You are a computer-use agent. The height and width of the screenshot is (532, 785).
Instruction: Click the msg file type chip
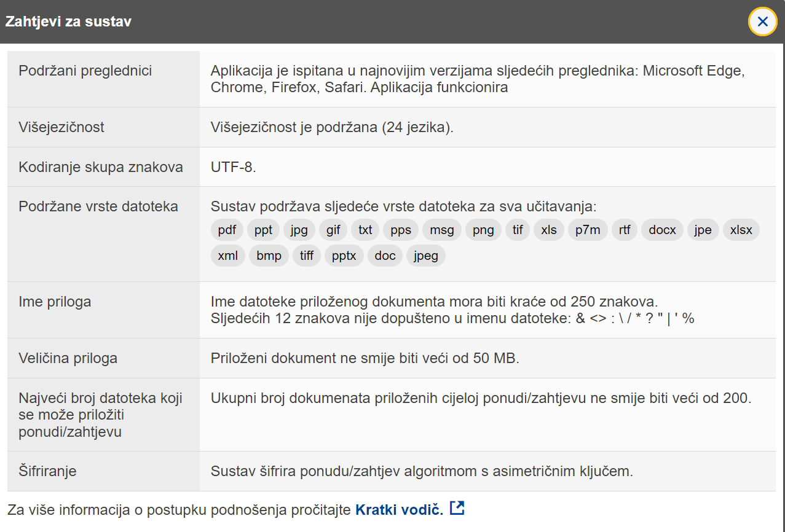click(441, 230)
